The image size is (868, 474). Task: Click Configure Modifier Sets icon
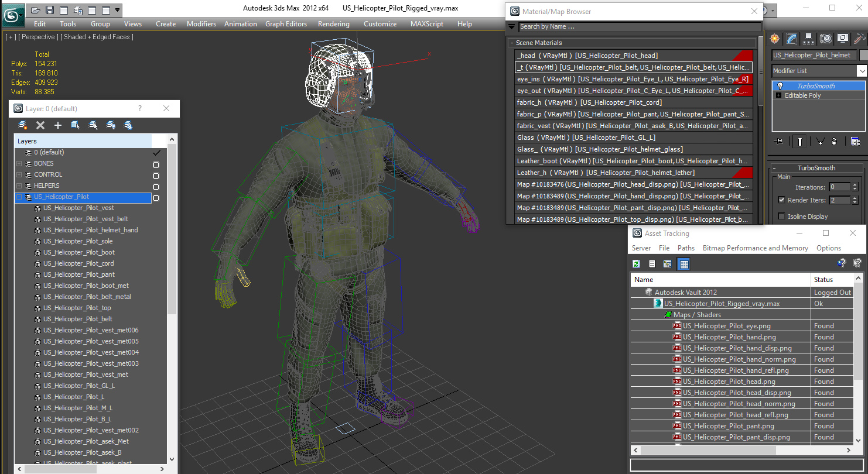pyautogui.click(x=855, y=141)
